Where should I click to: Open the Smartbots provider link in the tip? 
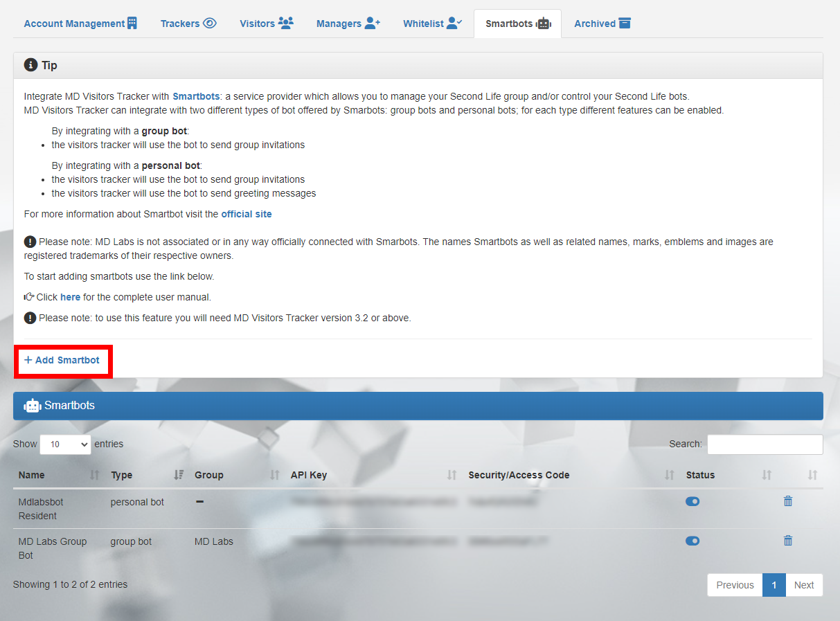tap(196, 96)
